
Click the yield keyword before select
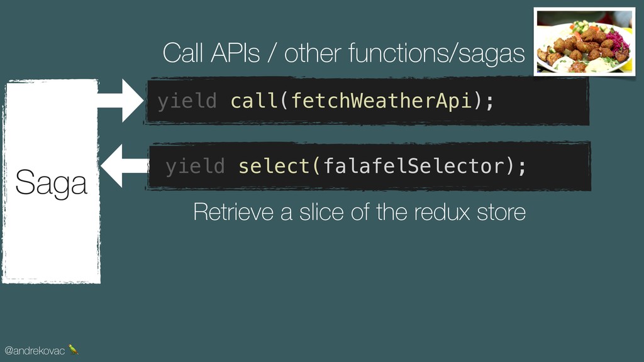click(195, 167)
